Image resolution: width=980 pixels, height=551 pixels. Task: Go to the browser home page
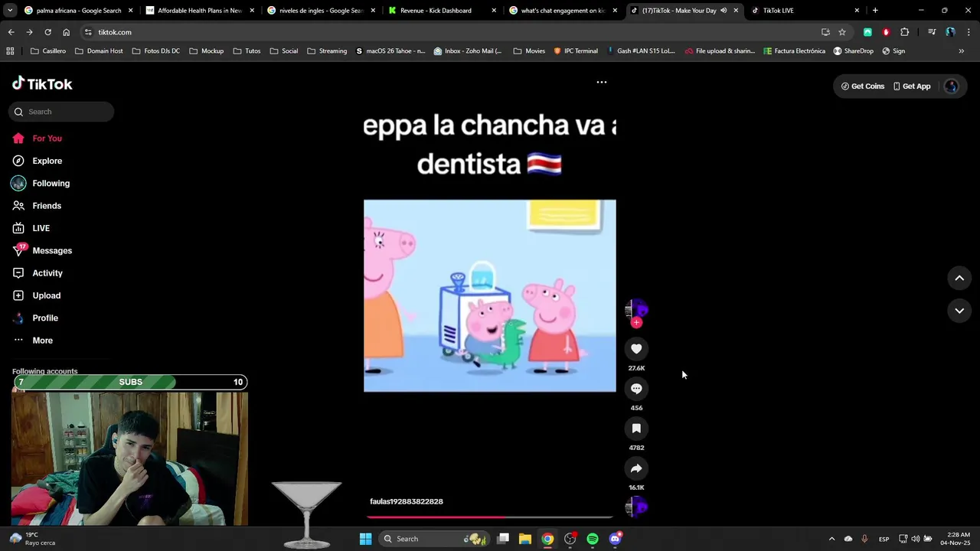[x=66, y=32]
